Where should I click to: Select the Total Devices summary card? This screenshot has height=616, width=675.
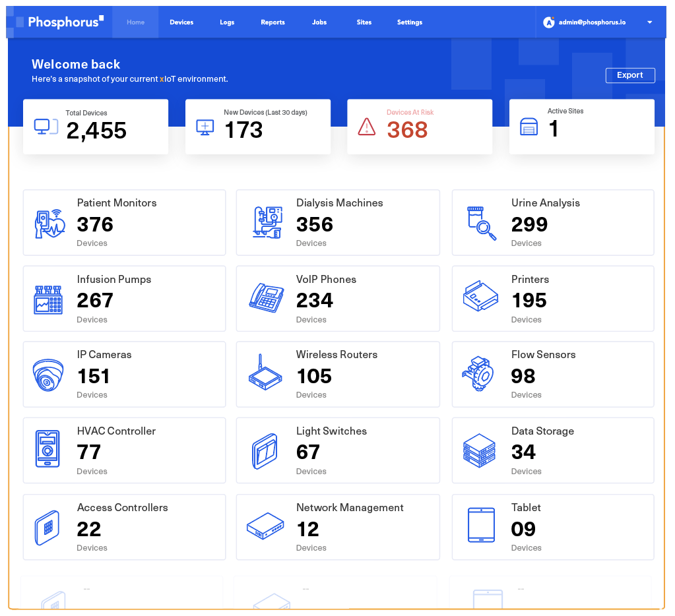coord(96,127)
